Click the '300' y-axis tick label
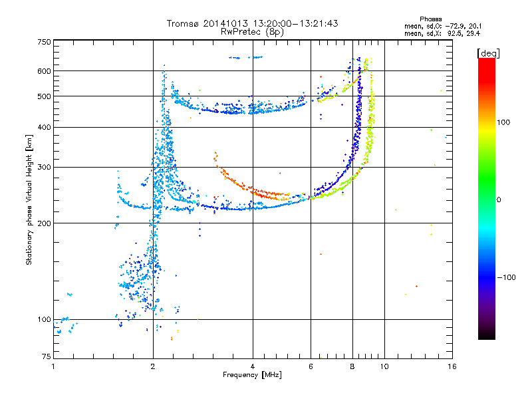532x399 pixels. (x=45, y=167)
